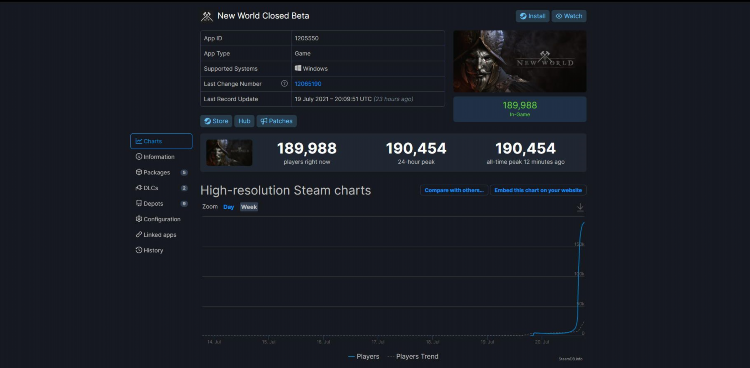Image resolution: width=750 pixels, height=368 pixels.
Task: Open the Hub button
Action: [x=244, y=121]
